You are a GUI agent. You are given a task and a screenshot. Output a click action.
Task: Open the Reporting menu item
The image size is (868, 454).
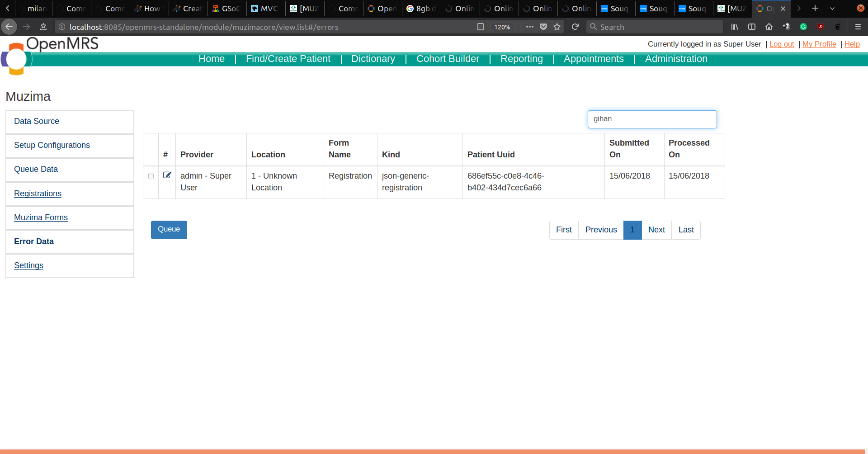coord(521,59)
